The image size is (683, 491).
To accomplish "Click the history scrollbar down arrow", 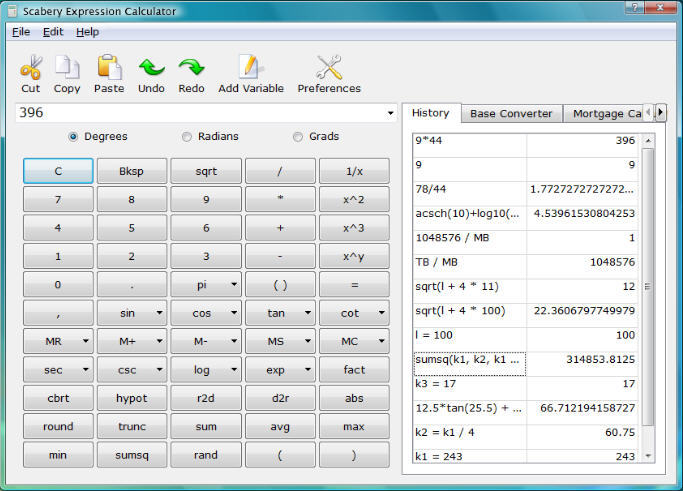I will point(648,456).
